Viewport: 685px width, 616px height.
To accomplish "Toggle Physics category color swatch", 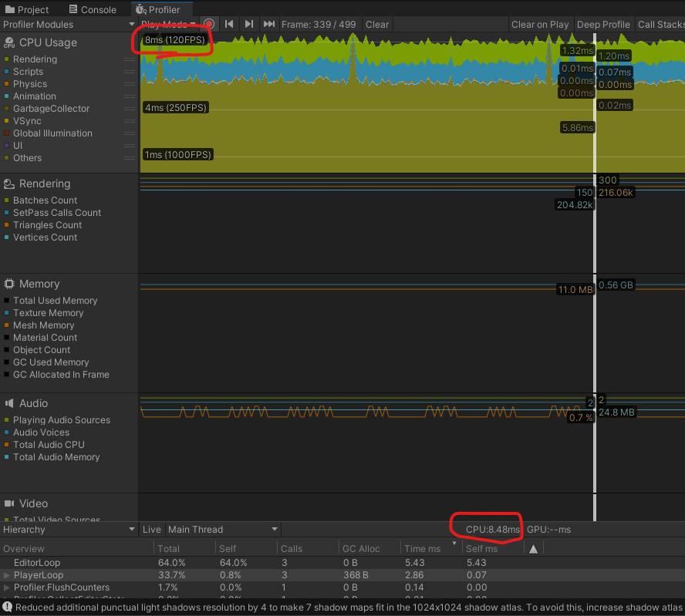I will (6, 83).
